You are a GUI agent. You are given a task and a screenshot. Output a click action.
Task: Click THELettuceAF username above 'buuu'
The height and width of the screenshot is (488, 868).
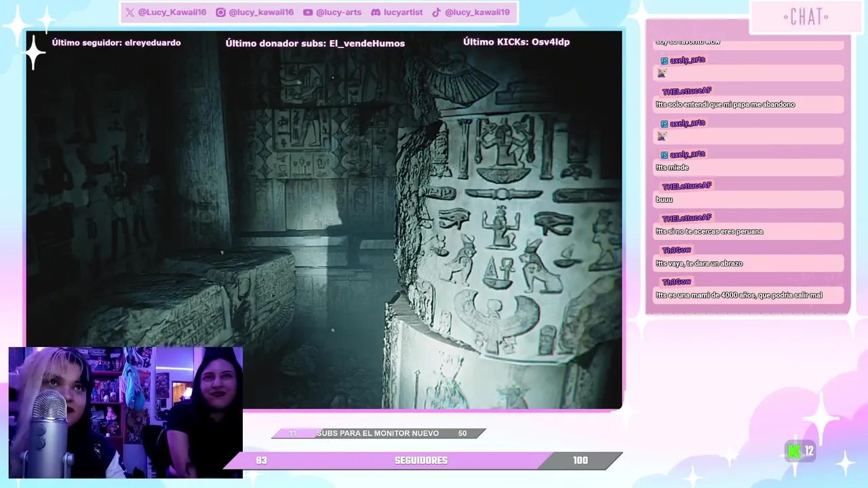tap(687, 186)
